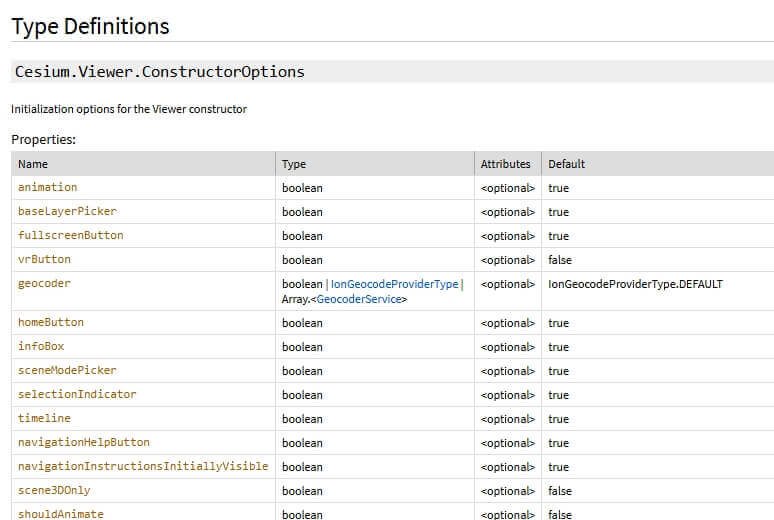The height and width of the screenshot is (520, 774).
Task: Select the 'scene3DOnly' property name
Action: point(54,490)
